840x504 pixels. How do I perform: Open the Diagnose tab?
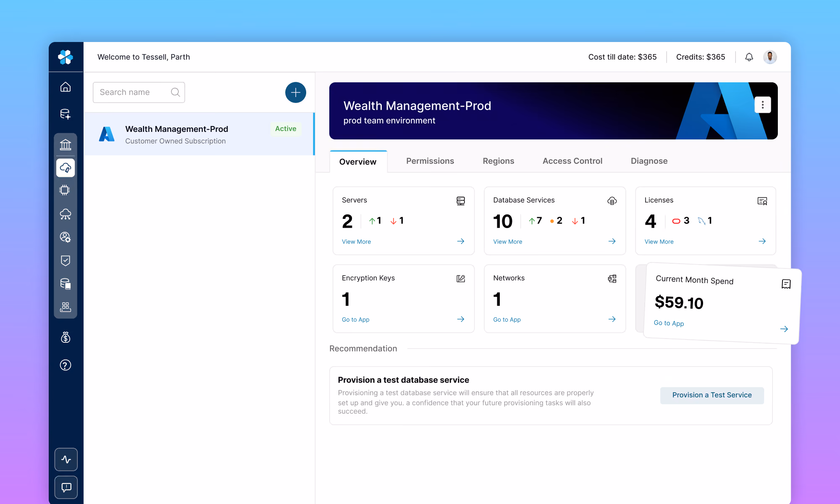coord(649,161)
